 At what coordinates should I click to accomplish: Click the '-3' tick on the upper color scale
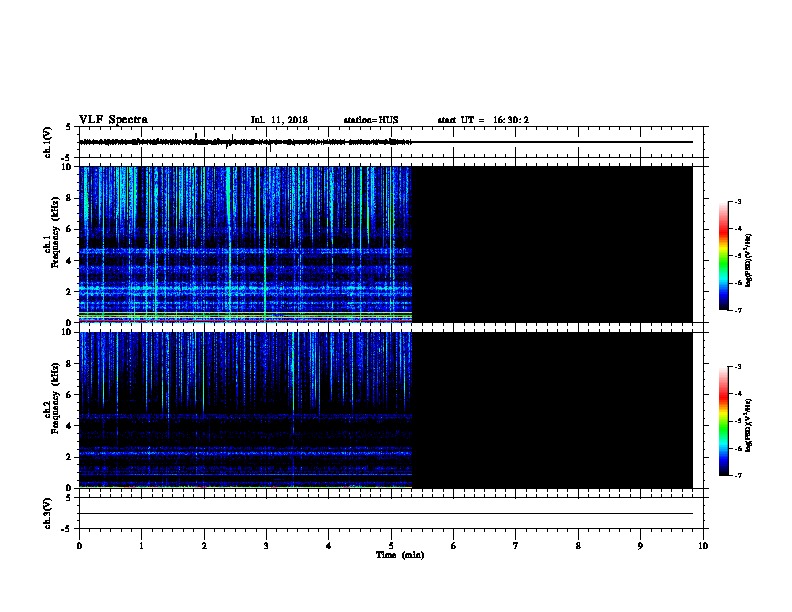[x=738, y=201]
